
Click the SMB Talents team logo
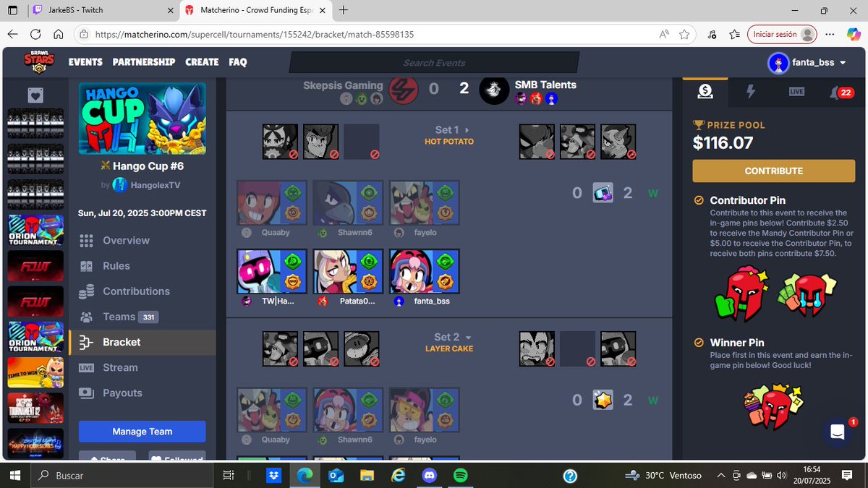[x=494, y=90]
